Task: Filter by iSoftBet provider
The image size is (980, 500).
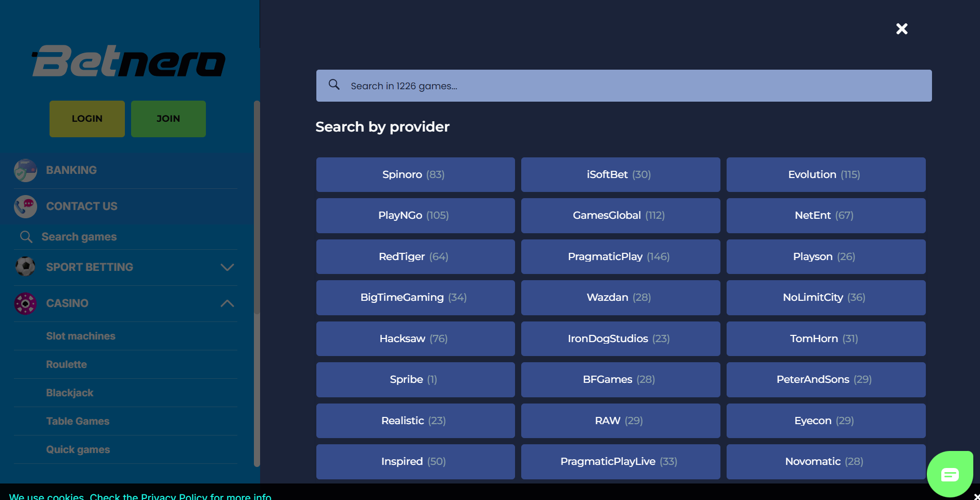Action: tap(620, 174)
